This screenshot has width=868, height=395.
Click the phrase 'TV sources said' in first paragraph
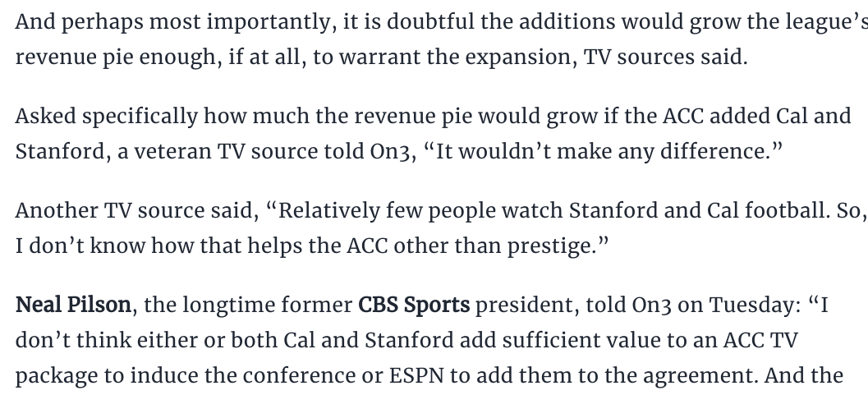pos(663,57)
